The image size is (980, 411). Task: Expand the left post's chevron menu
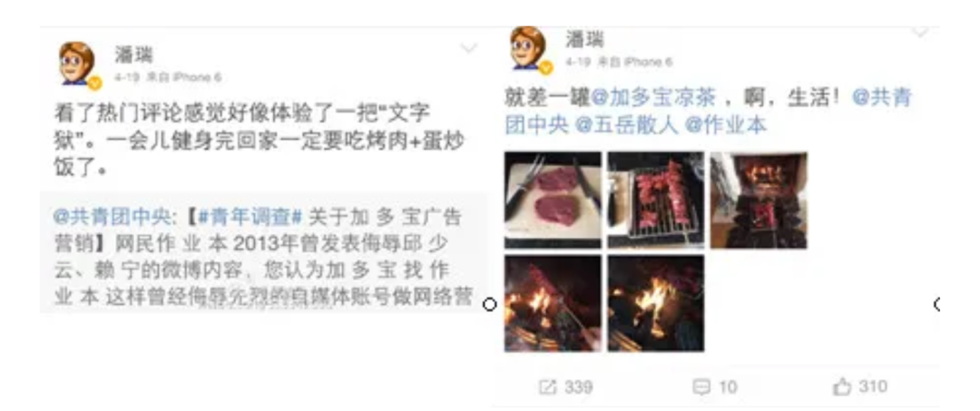469,48
